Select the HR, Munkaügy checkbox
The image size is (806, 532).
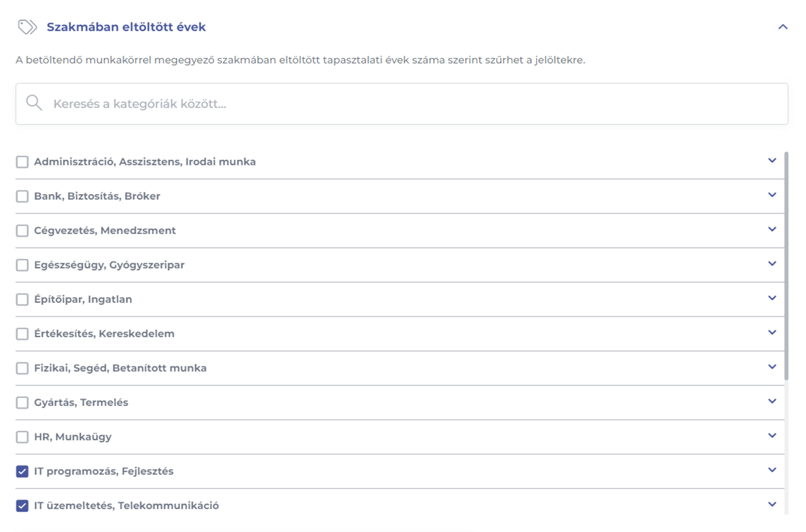tap(22, 437)
